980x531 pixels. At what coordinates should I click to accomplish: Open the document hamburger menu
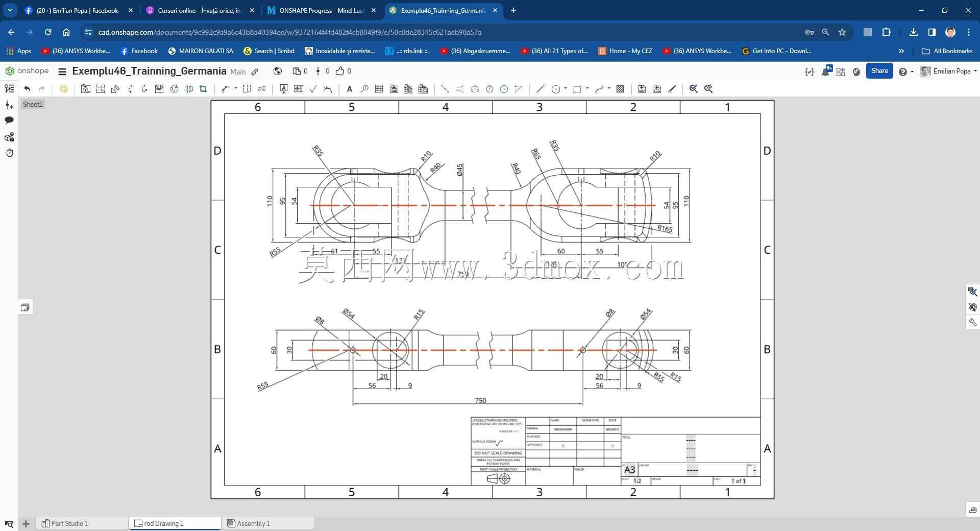pyautogui.click(x=62, y=71)
